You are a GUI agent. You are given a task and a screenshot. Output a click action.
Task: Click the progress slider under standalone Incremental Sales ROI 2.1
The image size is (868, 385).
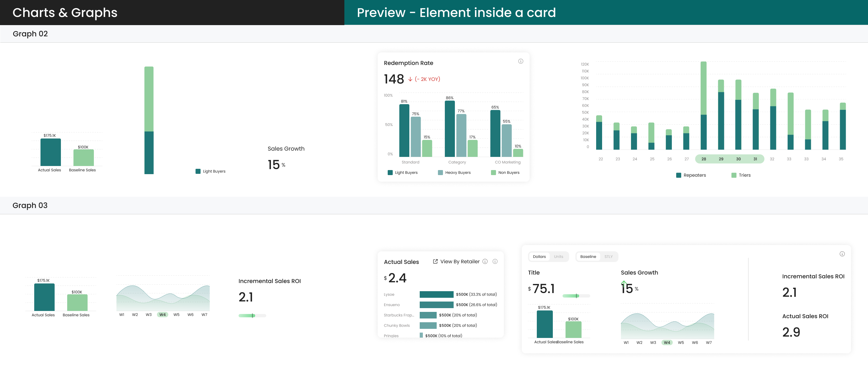pyautogui.click(x=252, y=316)
